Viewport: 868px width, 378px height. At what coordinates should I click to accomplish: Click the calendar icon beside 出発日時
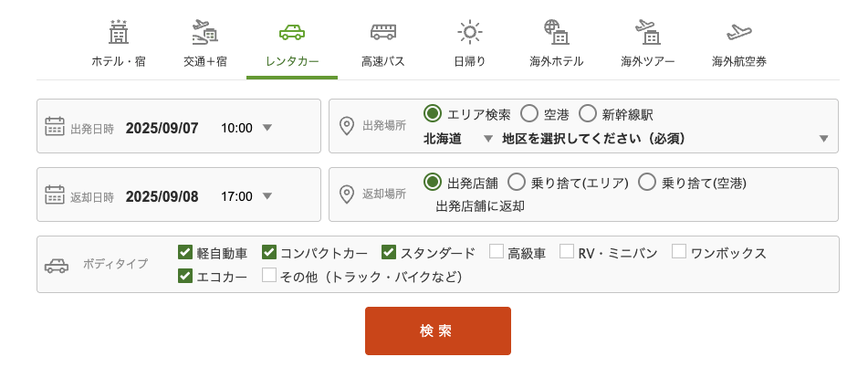point(55,126)
